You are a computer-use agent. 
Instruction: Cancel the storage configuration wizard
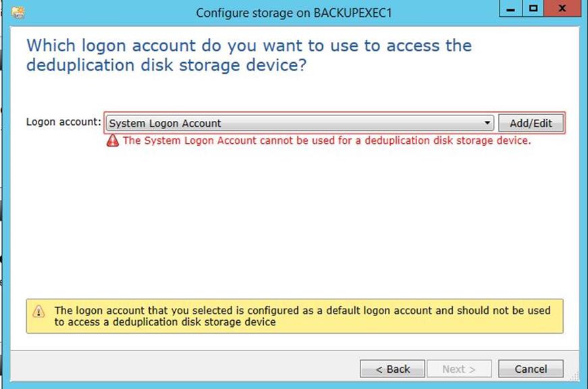(531, 369)
